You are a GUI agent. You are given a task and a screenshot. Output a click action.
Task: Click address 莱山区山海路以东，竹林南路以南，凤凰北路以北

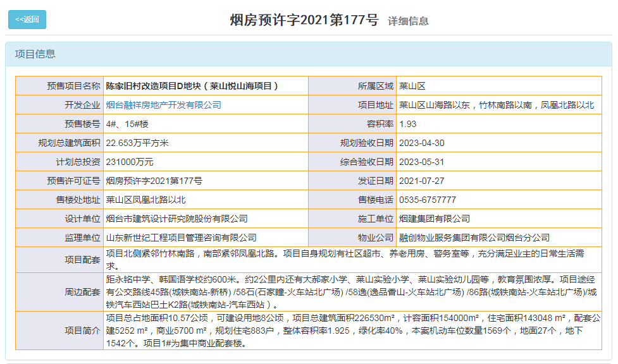click(496, 105)
